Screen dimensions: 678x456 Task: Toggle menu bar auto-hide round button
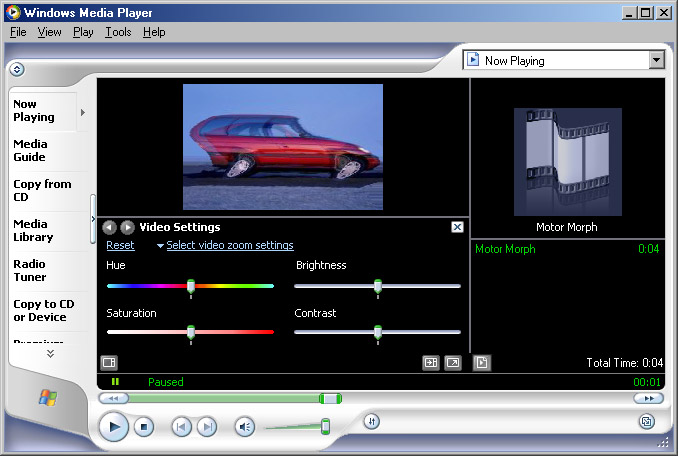(17, 69)
